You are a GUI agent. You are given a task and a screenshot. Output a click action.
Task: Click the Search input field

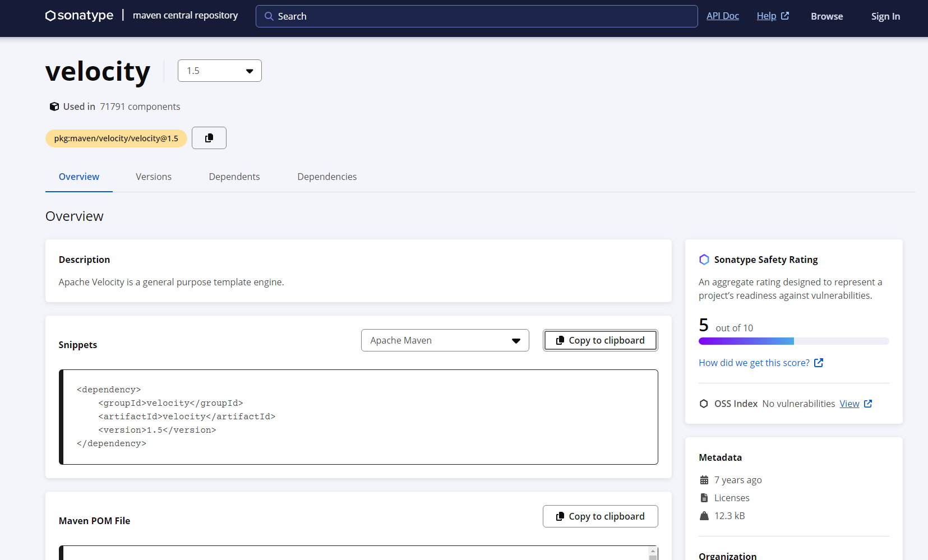coord(477,16)
